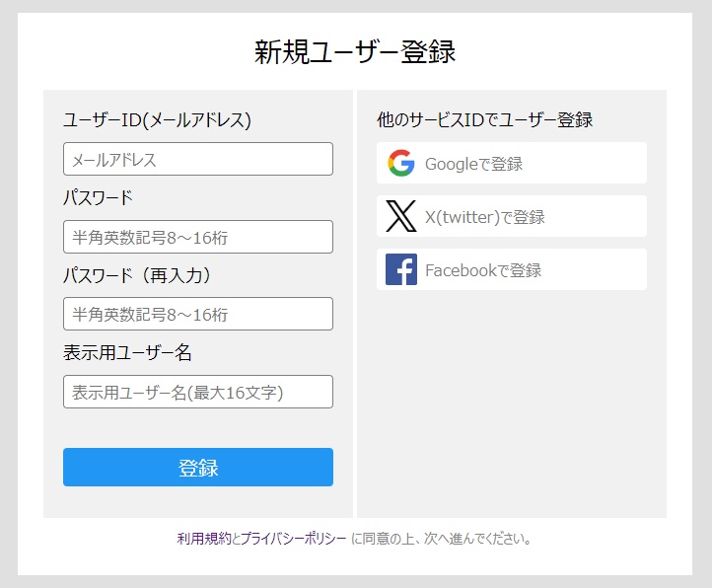
Task: Click the Facebook logo icon
Action: [401, 269]
